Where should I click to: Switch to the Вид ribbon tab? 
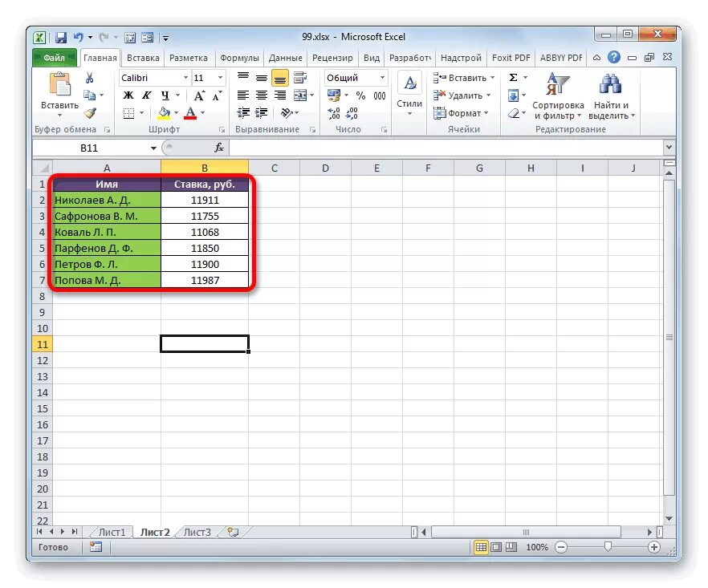click(372, 58)
